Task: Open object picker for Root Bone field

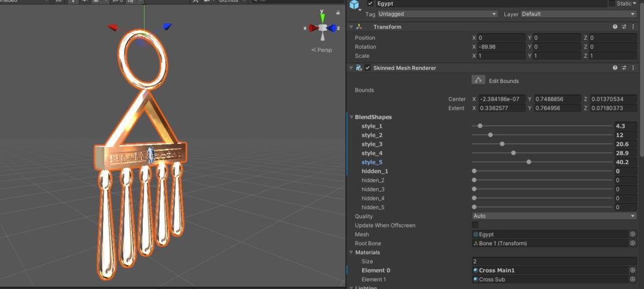Action: tap(633, 243)
